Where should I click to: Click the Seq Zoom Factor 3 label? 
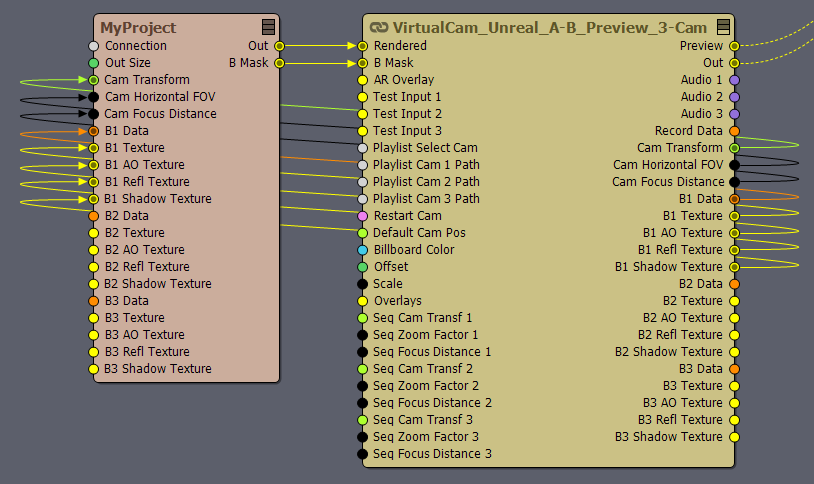pos(426,437)
